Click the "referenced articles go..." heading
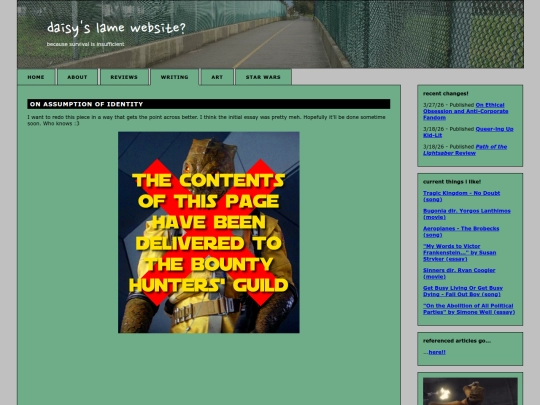Screen dimensions: 540x405 click(457, 341)
